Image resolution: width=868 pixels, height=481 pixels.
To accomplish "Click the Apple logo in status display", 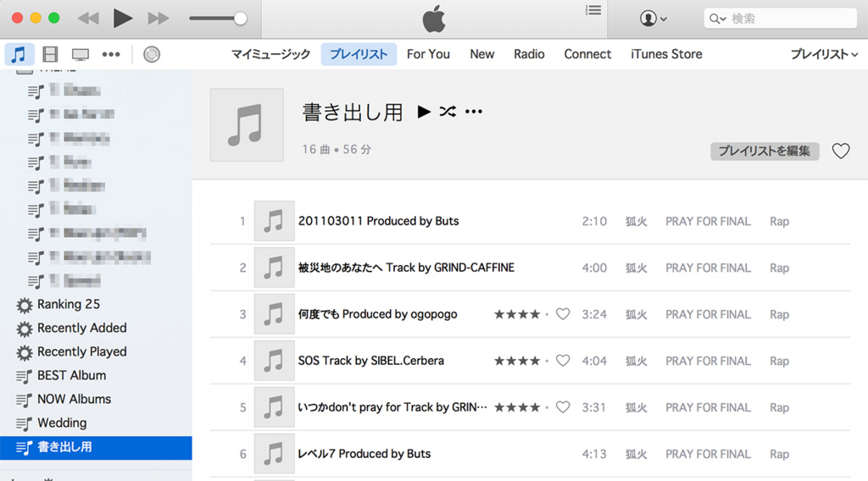I will tap(434, 19).
